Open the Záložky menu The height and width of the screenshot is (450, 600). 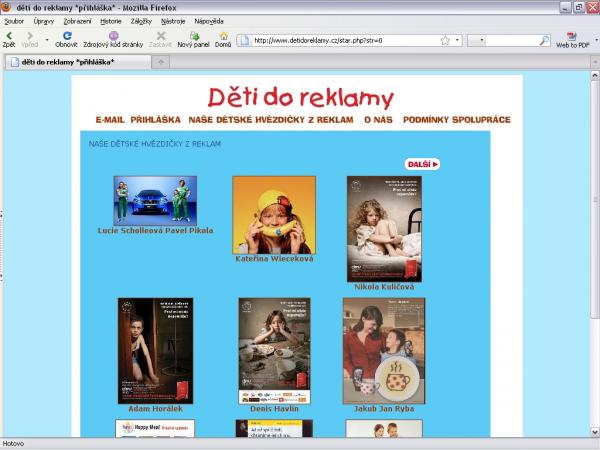(141, 21)
